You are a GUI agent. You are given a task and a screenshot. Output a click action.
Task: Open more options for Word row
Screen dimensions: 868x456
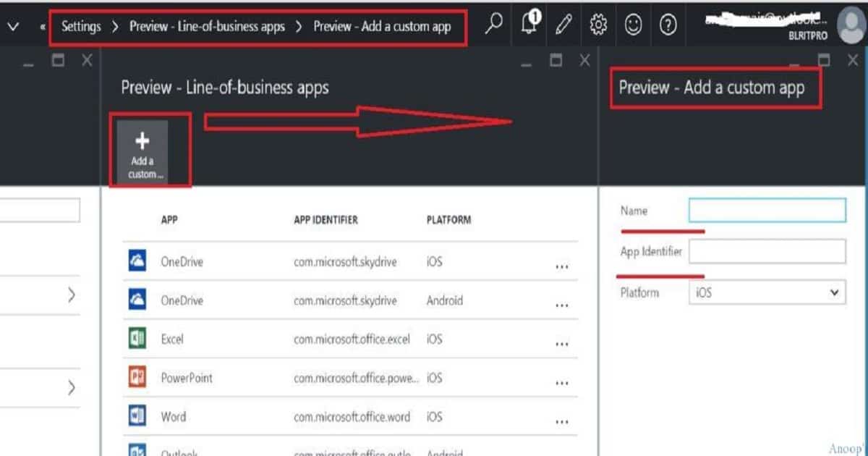pos(562,422)
